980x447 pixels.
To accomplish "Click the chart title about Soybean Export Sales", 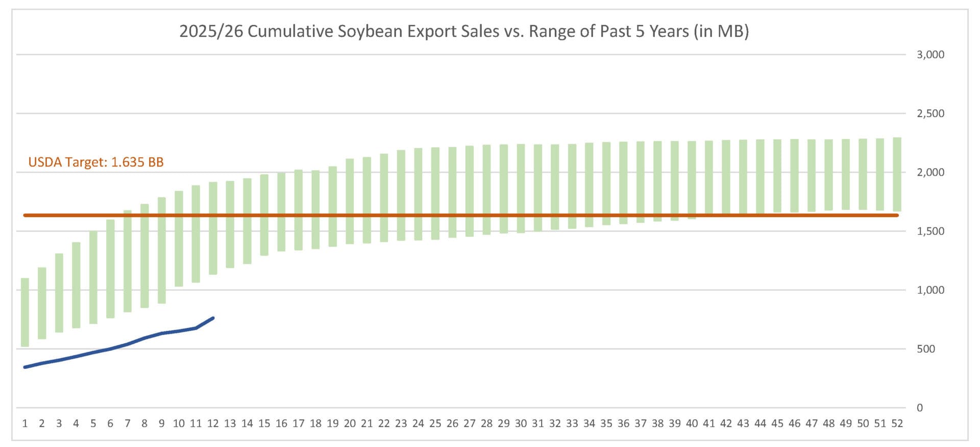I will [x=464, y=31].
